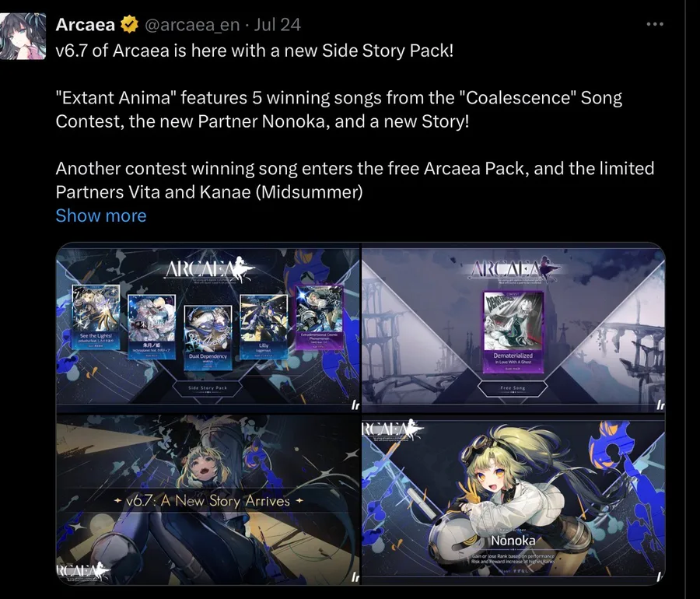Open the Dematerialized free song image
The width and height of the screenshot is (700, 599).
point(513,328)
